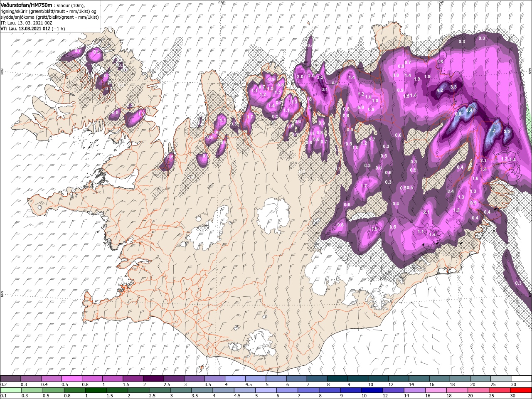Click the 6.8 precipitation value on the map

click(x=458, y=114)
